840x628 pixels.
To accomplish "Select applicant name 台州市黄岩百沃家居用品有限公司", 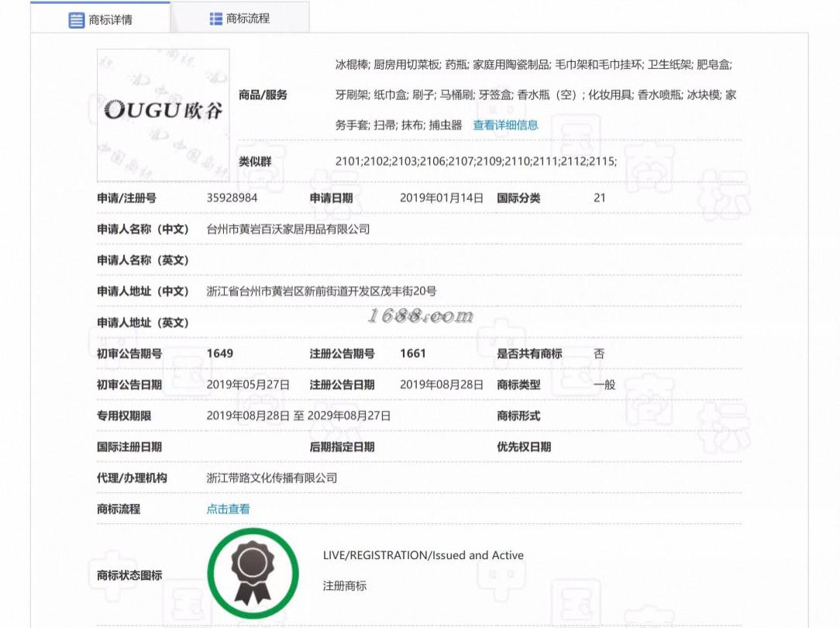I will pos(288,229).
